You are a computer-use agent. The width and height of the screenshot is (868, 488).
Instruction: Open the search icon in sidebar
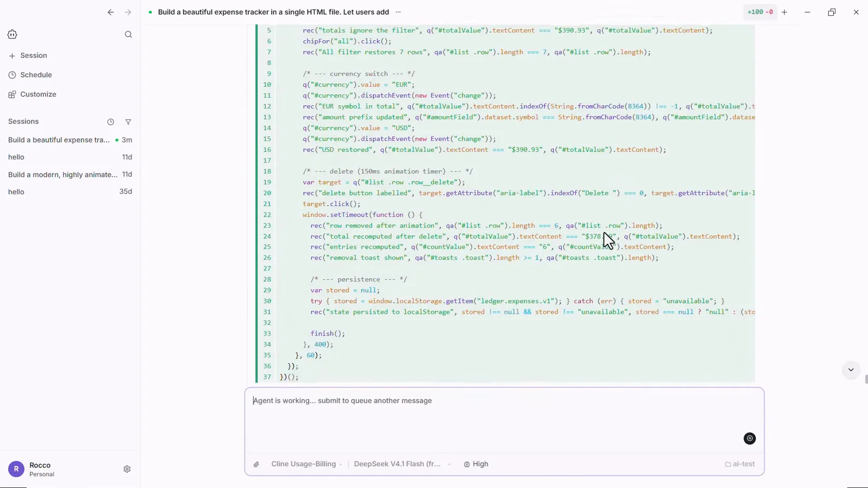(x=128, y=35)
